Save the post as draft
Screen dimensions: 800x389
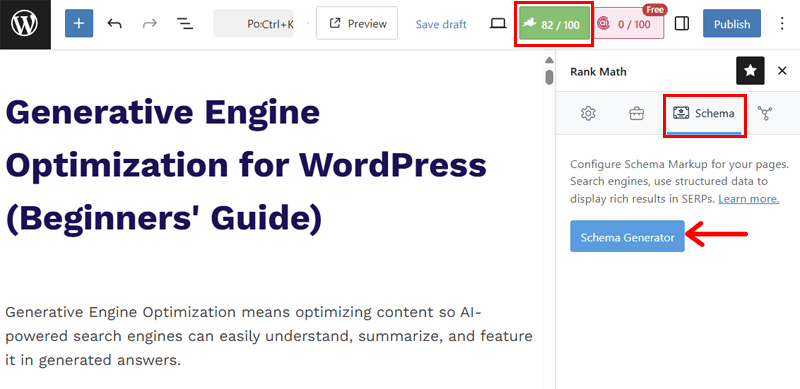[x=441, y=24]
